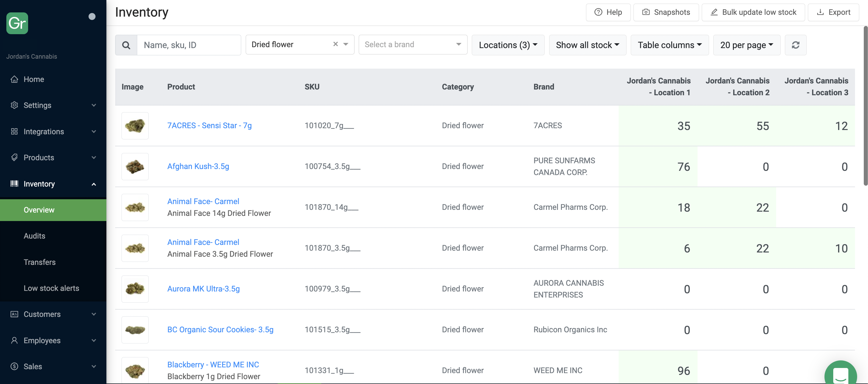Go to the Home page
This screenshot has width=868, height=384.
click(x=34, y=79)
